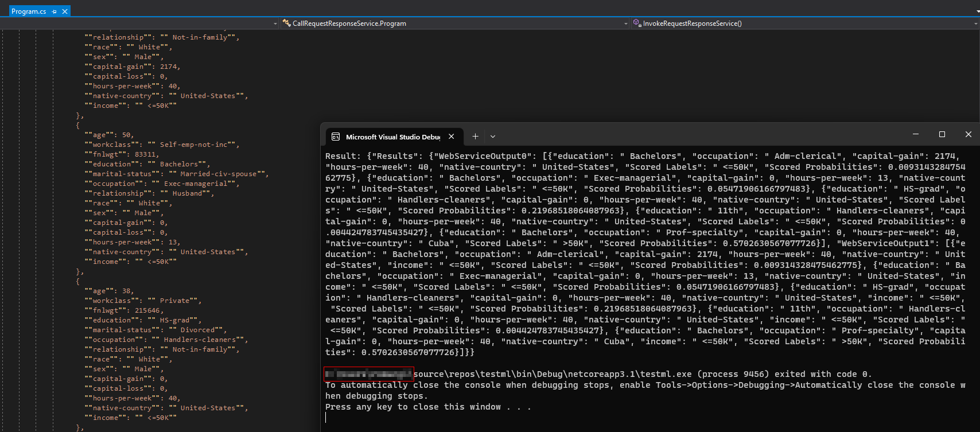Click the line "age": 38 in the code
The width and height of the screenshot is (980, 432).
click(x=109, y=291)
